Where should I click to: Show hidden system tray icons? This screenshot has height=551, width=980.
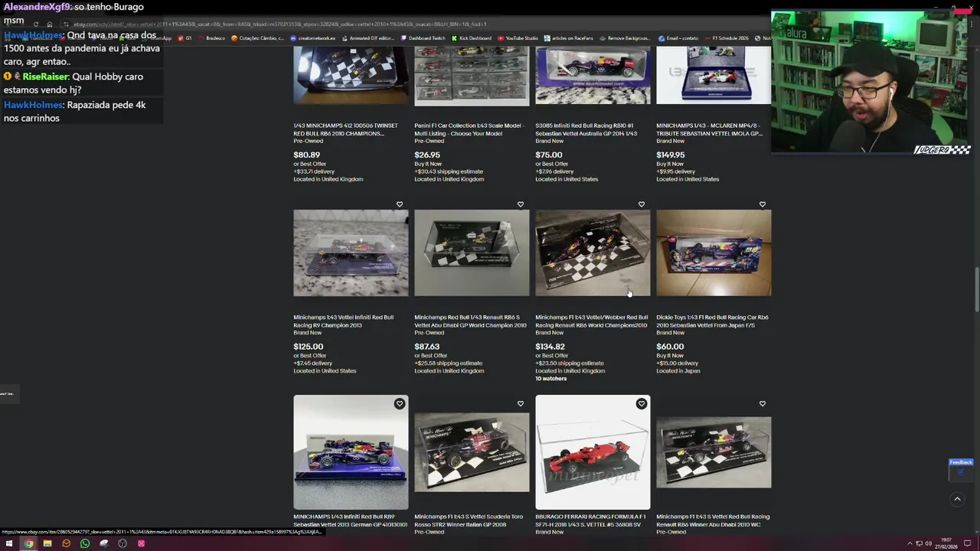pyautogui.click(x=910, y=543)
